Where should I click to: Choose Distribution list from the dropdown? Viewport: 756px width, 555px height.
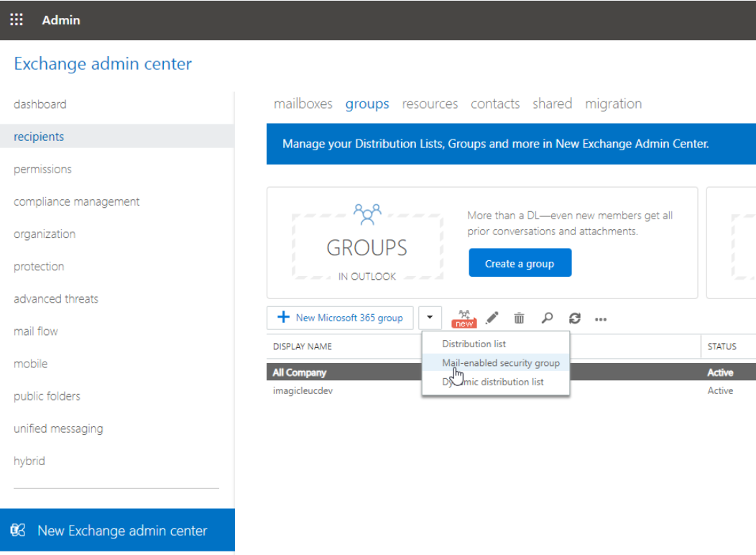474,344
